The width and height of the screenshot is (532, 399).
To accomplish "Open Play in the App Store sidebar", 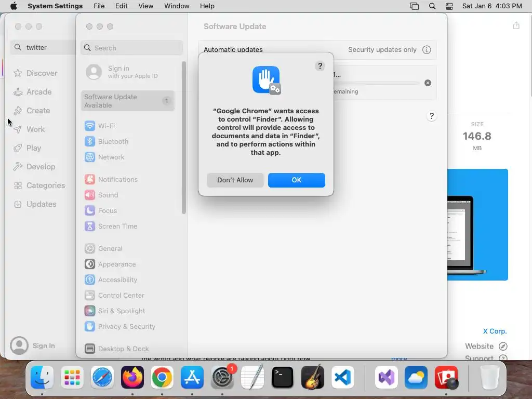I will pyautogui.click(x=27, y=148).
